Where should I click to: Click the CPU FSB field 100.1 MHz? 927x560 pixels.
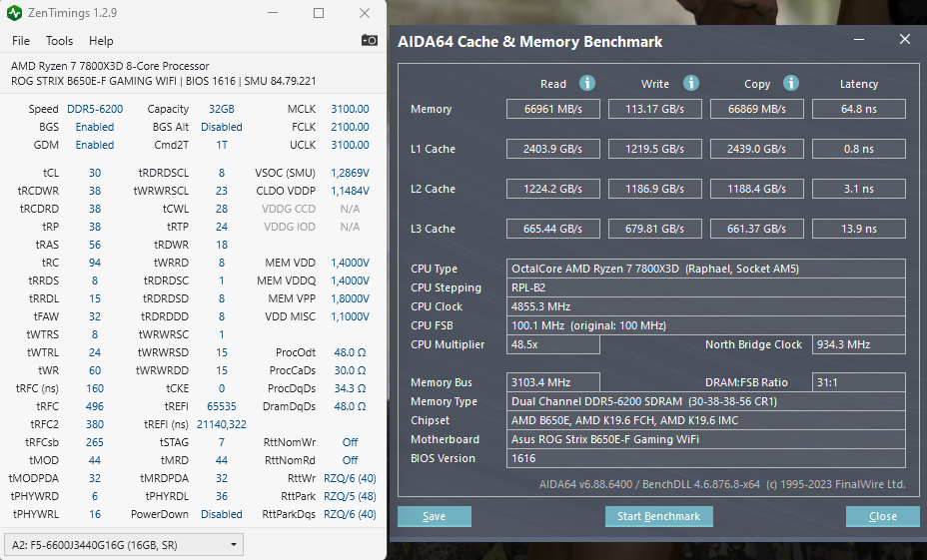[x=706, y=325]
